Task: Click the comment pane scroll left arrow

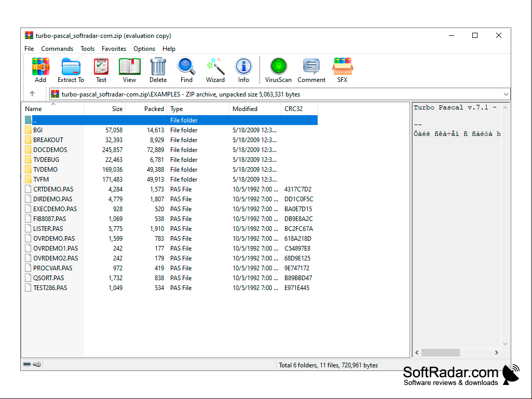Action: tap(417, 352)
